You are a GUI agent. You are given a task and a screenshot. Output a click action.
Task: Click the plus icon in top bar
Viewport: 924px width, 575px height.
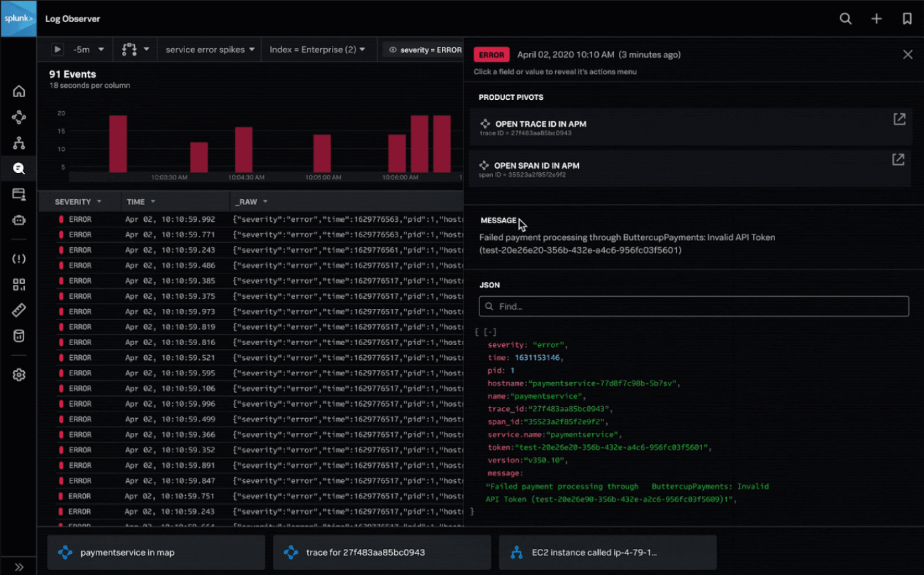coord(876,19)
